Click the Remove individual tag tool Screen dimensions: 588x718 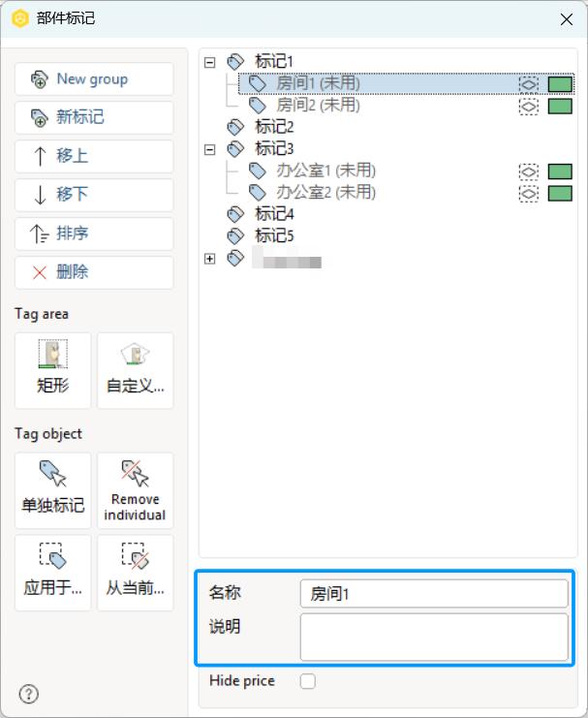(135, 490)
